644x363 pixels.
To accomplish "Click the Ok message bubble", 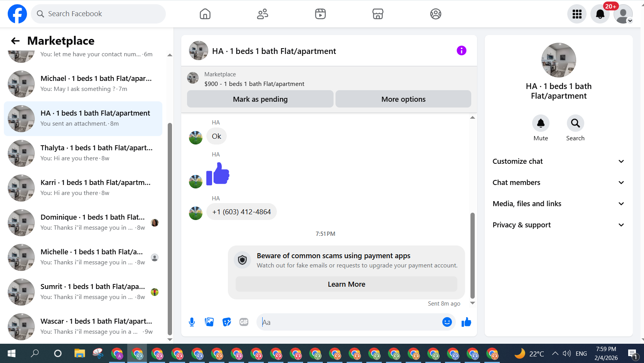I will point(216,136).
